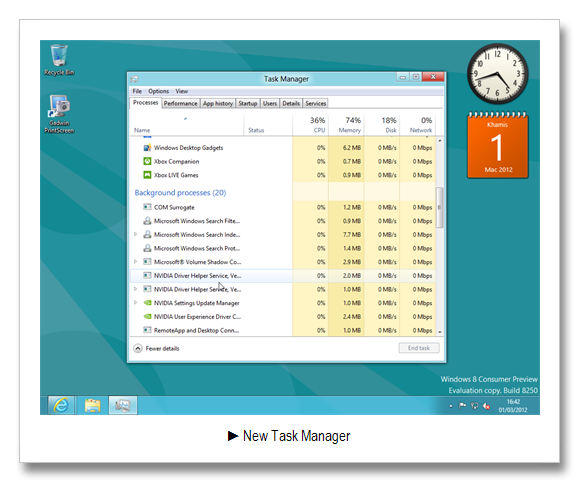Click Microsoft Windows Search Protocol host icon
This screenshot has width=580, height=483.
click(147, 248)
